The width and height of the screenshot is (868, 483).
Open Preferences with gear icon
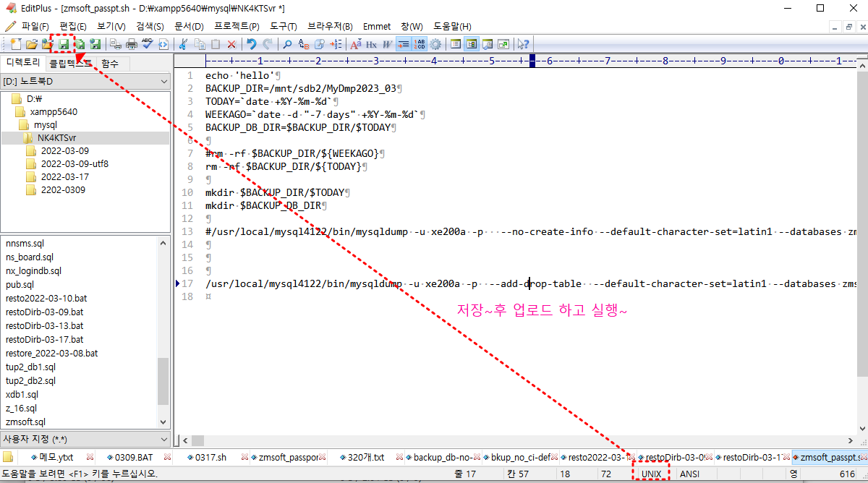(x=435, y=44)
